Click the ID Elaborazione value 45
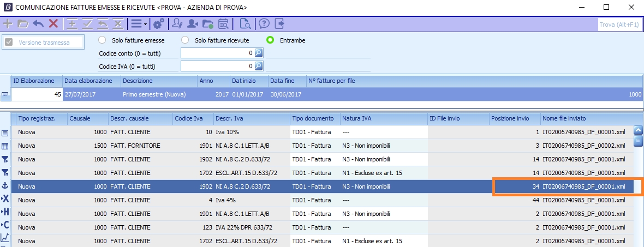This screenshot has width=644, height=247. pos(37,94)
